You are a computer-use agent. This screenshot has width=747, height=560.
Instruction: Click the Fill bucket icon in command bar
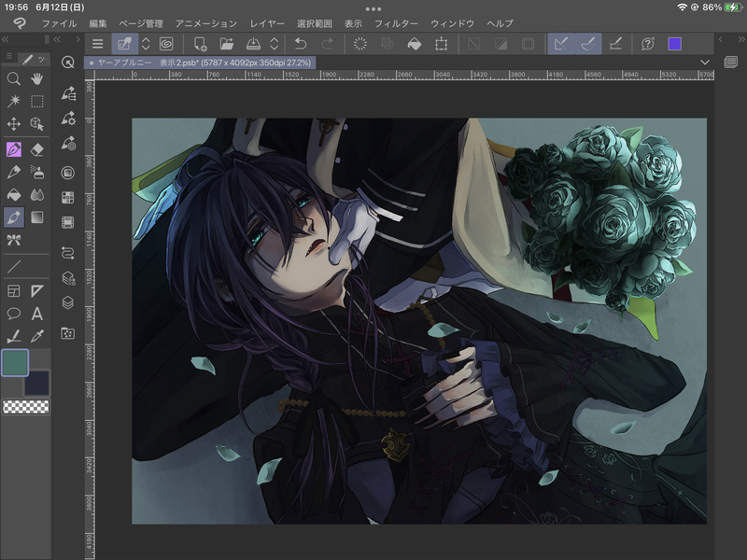point(415,44)
